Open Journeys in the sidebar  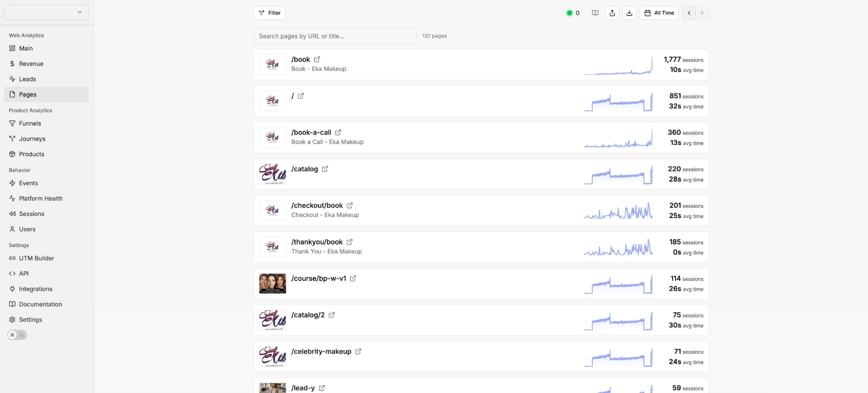click(46, 139)
